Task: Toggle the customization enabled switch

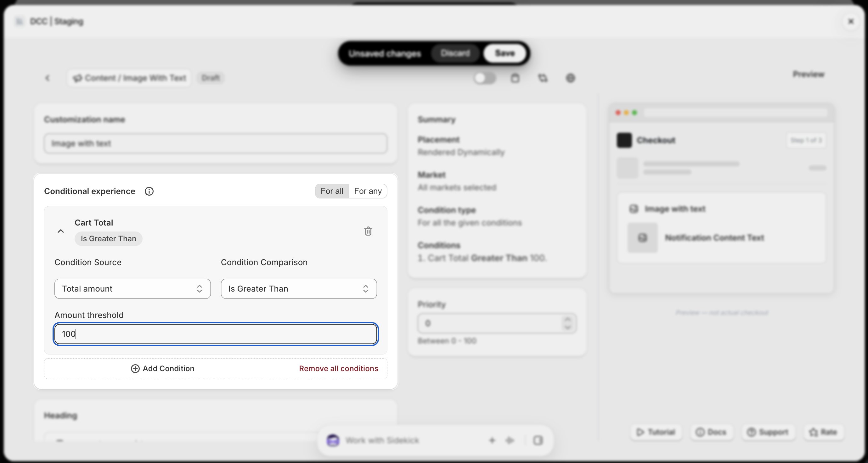Action: coord(485,78)
